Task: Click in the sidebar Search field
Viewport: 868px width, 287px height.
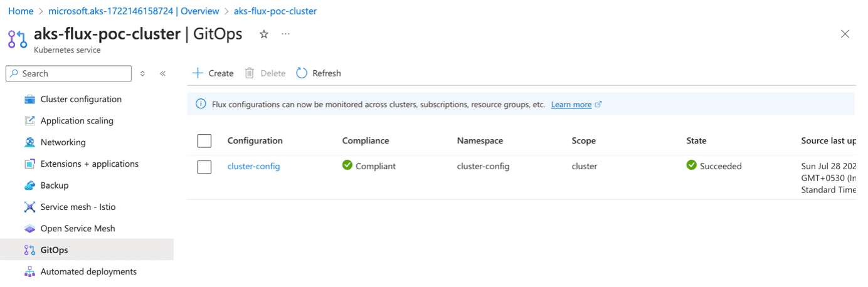Action: [x=69, y=73]
